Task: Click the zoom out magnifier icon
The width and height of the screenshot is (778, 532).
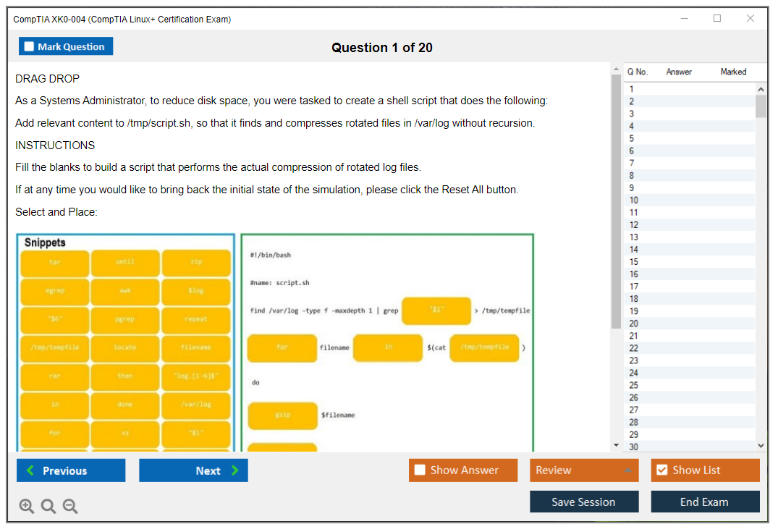Action: [70, 507]
